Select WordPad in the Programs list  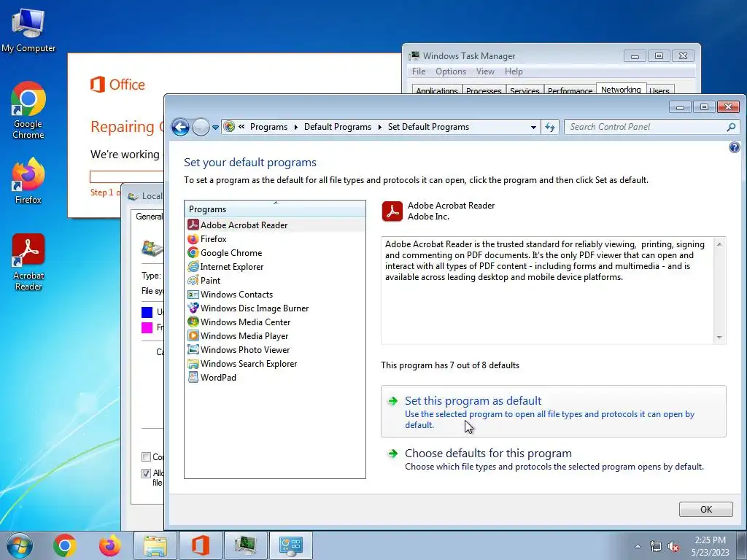275,377
